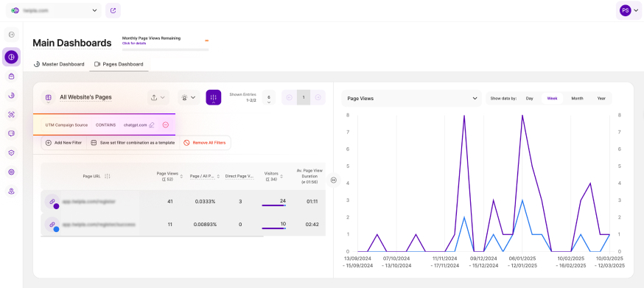Open the shield privacy sidebar icon

(12, 152)
